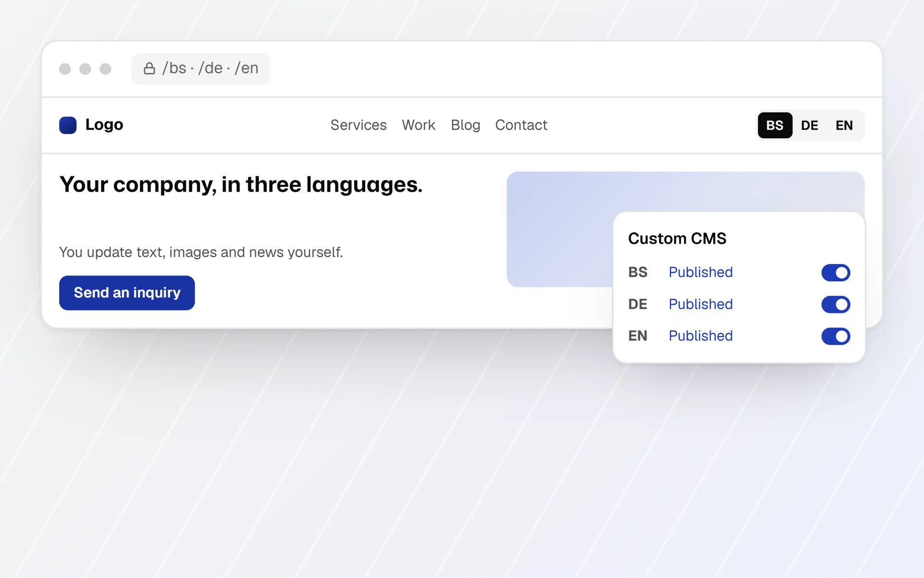This screenshot has width=924, height=578.
Task: Toggle the BS Published switch
Action: (835, 273)
